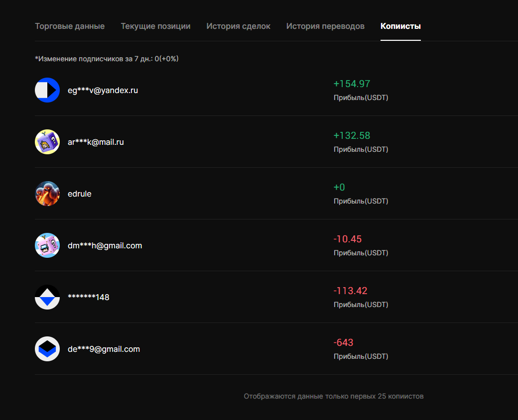Viewport: 518px width, 420px height.
Task: Click the pink cube avatar of dm***h@gmail.com
Action: [47, 245]
